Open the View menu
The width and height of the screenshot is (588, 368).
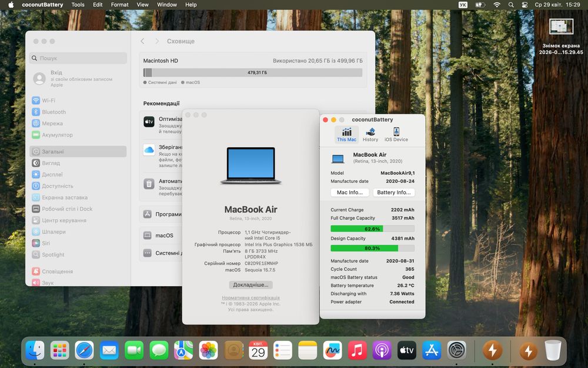tap(142, 5)
